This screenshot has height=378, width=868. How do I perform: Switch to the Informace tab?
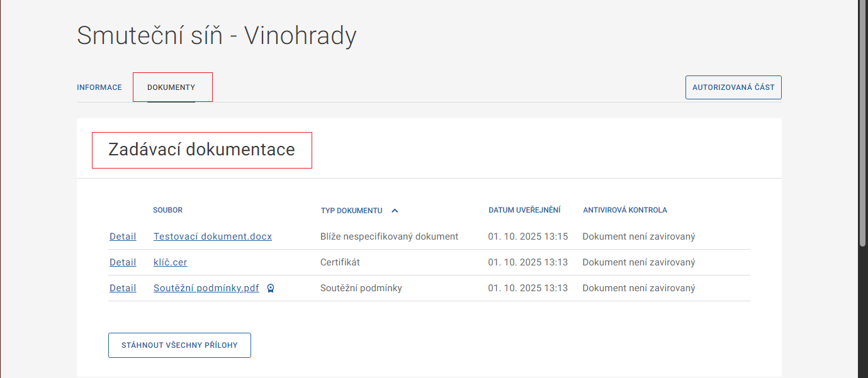[99, 87]
